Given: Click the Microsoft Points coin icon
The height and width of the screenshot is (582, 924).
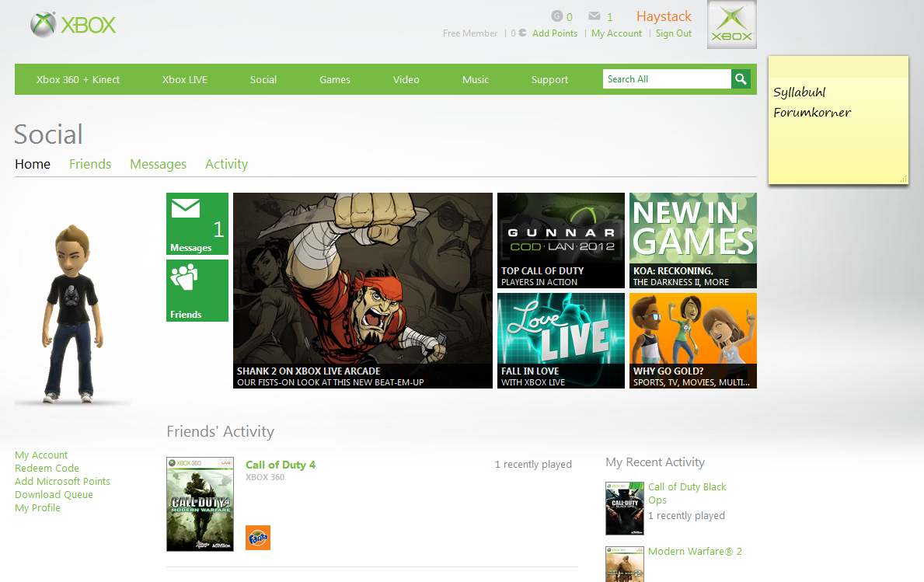Looking at the screenshot, I should click(x=523, y=33).
